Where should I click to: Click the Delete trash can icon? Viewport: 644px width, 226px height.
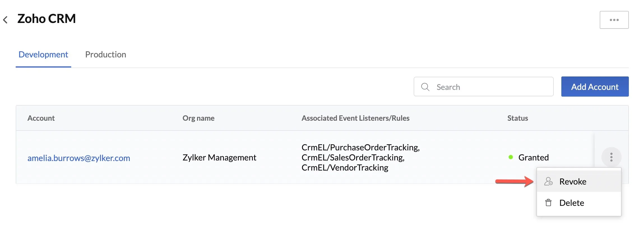pos(548,202)
